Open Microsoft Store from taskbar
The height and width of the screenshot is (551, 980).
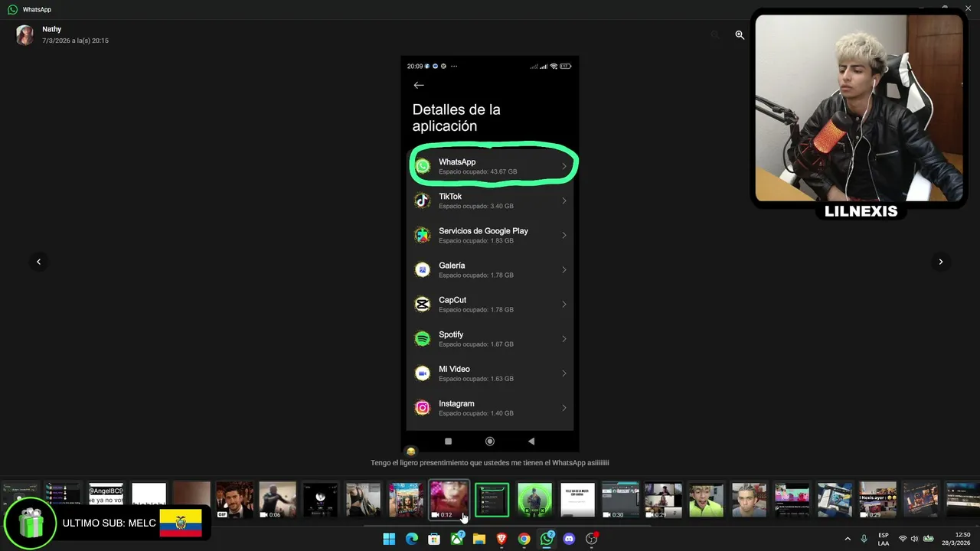tap(434, 539)
